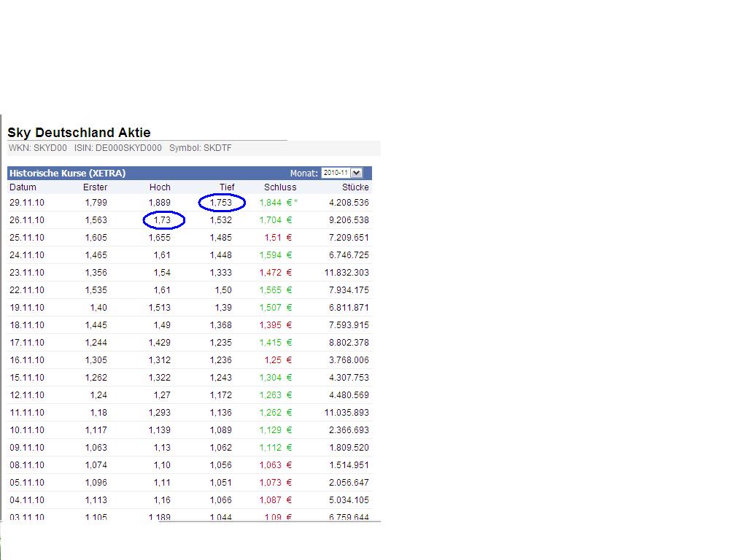The height and width of the screenshot is (560, 747).
Task: Click the Tief column header
Action: pyautogui.click(x=227, y=187)
